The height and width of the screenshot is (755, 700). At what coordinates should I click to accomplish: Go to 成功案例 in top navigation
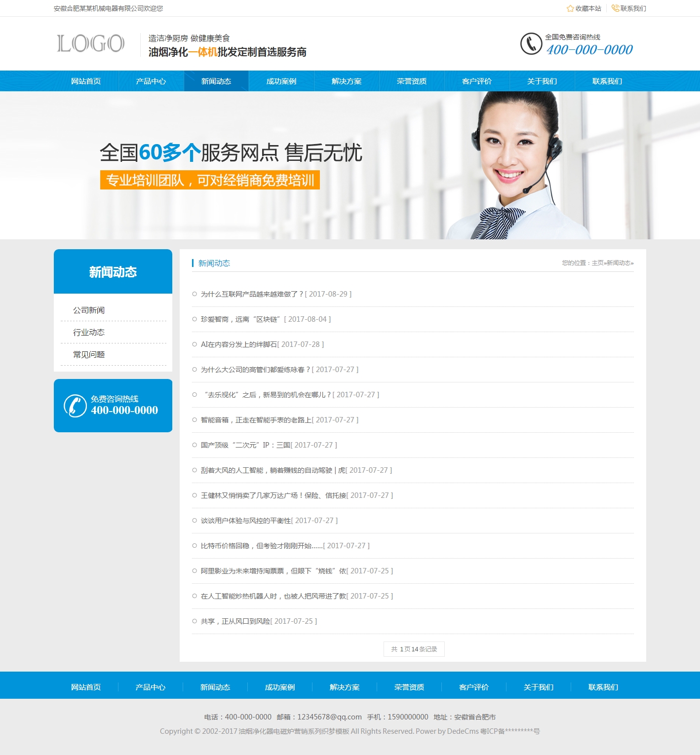(281, 81)
